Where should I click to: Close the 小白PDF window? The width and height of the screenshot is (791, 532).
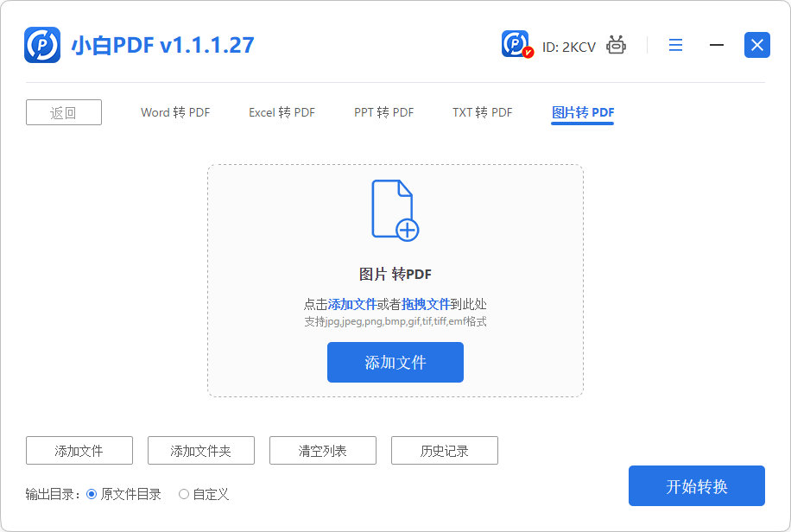point(756,45)
